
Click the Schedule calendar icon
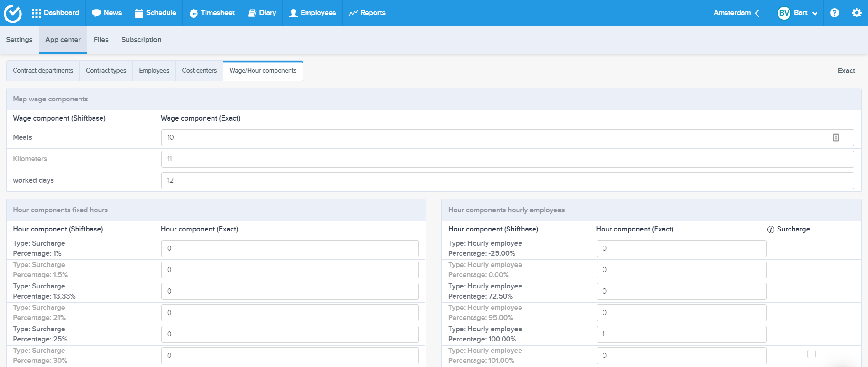click(x=139, y=13)
